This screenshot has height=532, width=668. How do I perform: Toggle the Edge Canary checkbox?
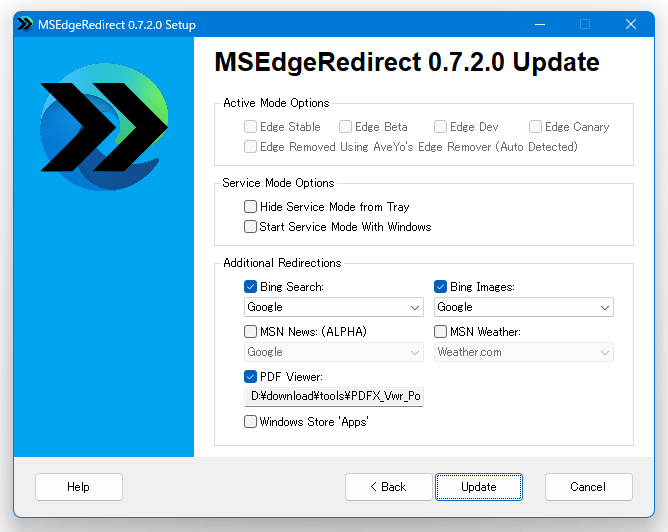point(535,127)
